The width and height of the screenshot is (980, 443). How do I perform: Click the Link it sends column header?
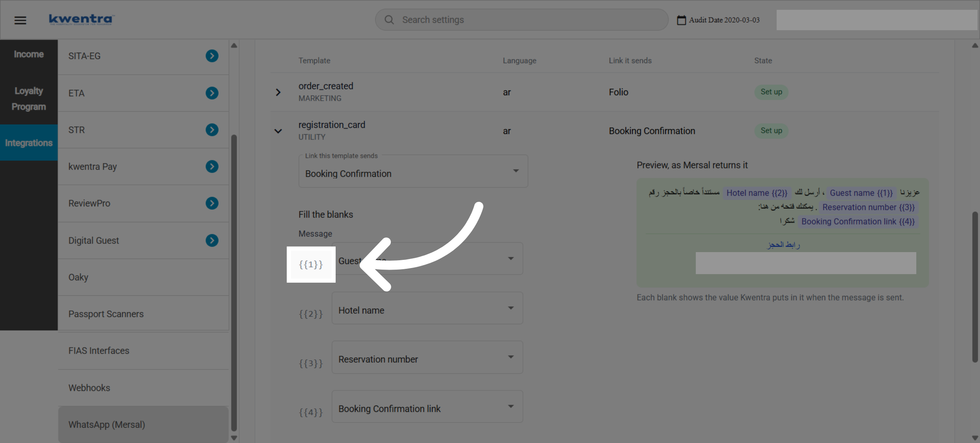[630, 60]
